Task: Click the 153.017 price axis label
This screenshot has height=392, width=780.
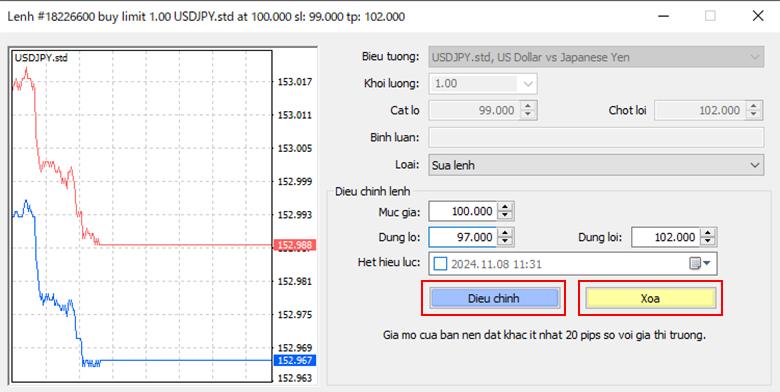Action: [295, 82]
